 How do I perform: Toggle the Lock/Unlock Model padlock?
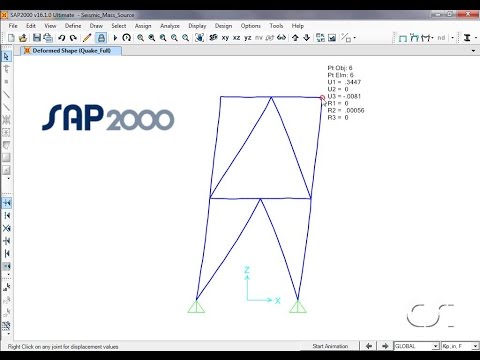[101, 38]
